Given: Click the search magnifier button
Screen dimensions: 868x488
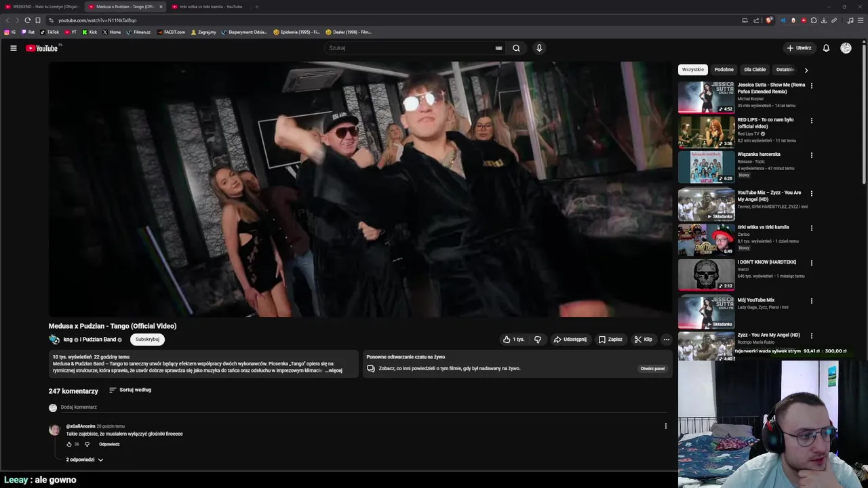Looking at the screenshot, I should pyautogui.click(x=516, y=48).
